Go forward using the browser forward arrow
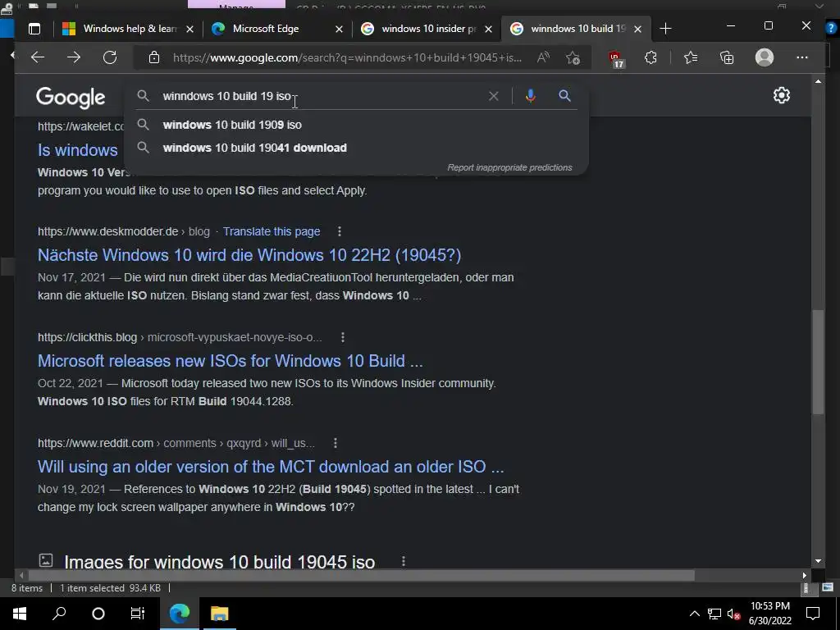840x630 pixels. pos(74,57)
